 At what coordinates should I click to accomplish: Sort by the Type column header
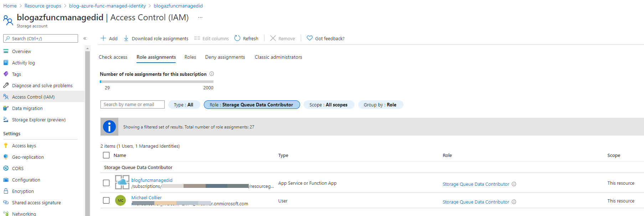283,155
